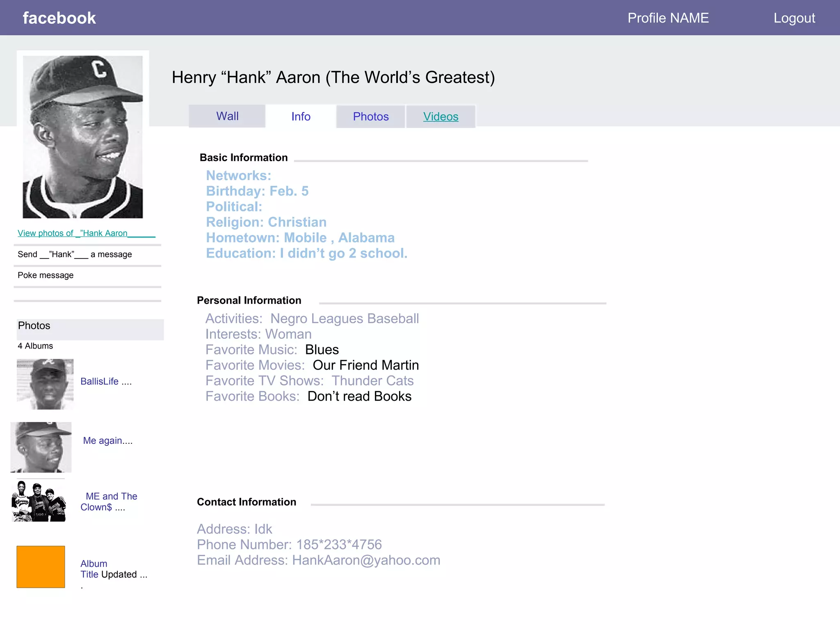
Task: Click the orange album placeholder square
Action: (41, 566)
